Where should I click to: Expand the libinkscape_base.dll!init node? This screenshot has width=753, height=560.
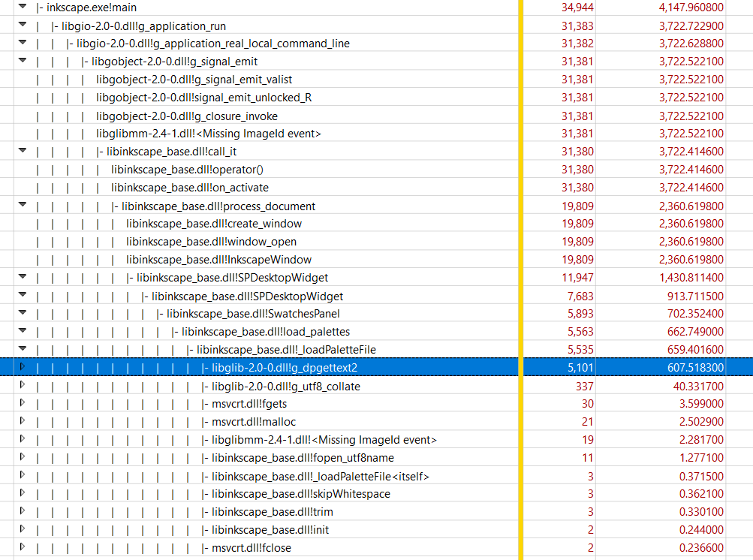(x=22, y=528)
